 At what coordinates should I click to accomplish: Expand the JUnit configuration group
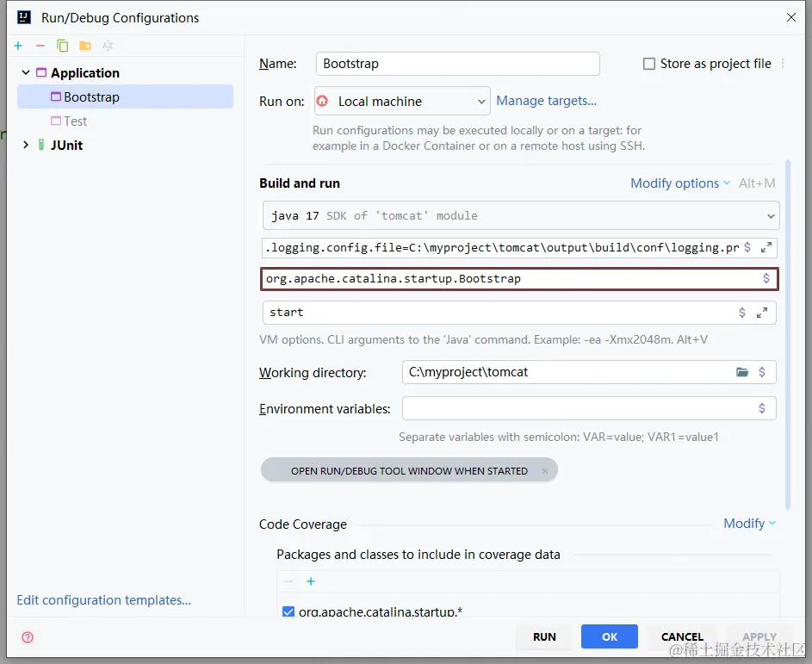[x=26, y=145]
